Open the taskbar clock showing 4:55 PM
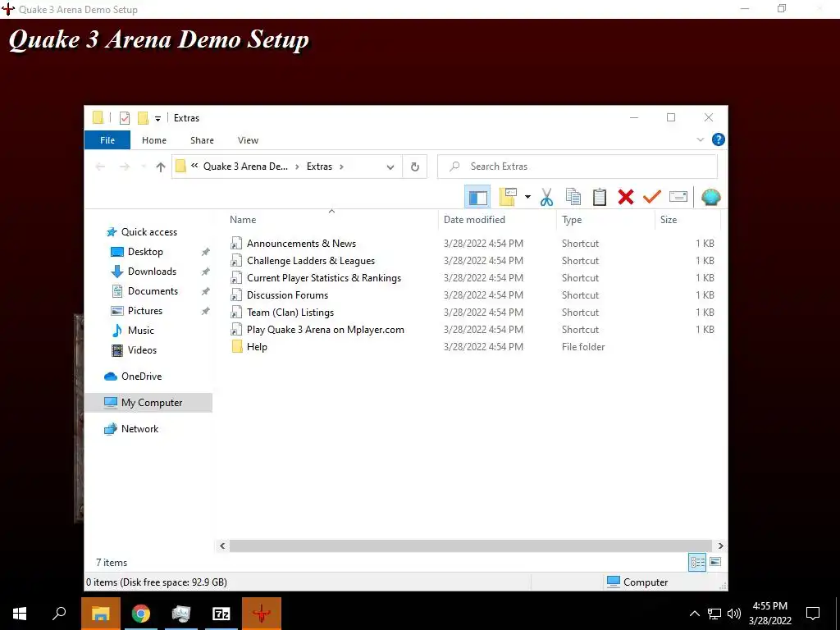This screenshot has height=630, width=840. (x=770, y=614)
